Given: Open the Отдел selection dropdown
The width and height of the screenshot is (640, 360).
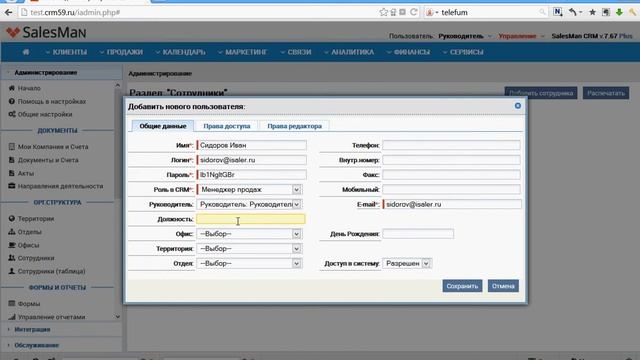Looking at the screenshot, I should [x=249, y=263].
